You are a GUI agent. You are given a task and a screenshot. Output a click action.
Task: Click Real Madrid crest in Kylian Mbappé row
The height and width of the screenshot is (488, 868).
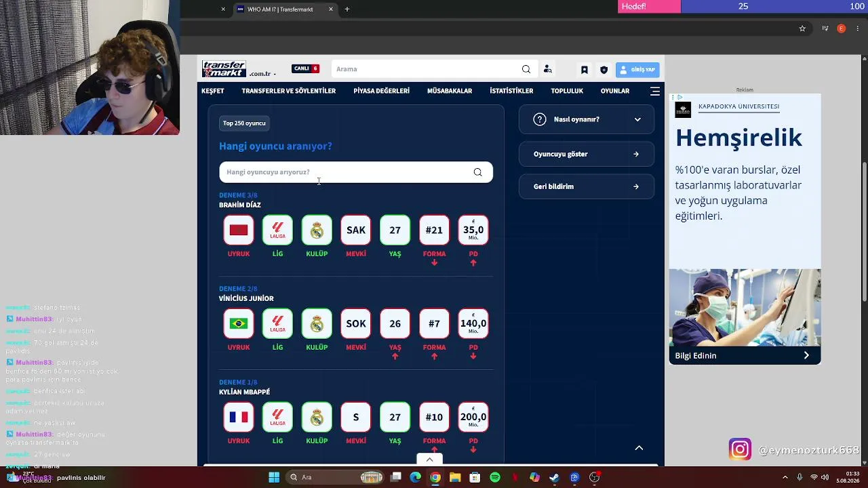pyautogui.click(x=317, y=417)
